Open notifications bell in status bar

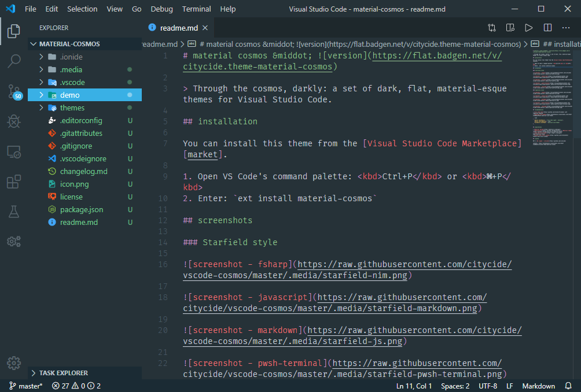(568, 386)
